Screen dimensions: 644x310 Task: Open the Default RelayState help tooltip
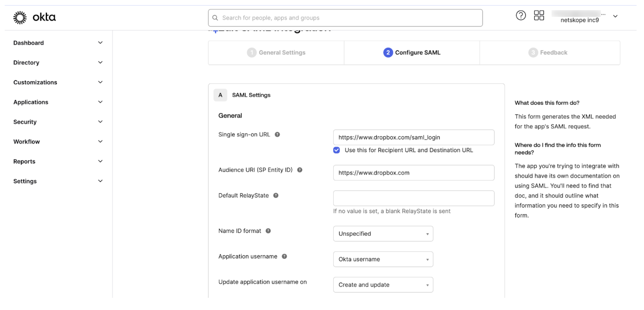[x=276, y=195]
